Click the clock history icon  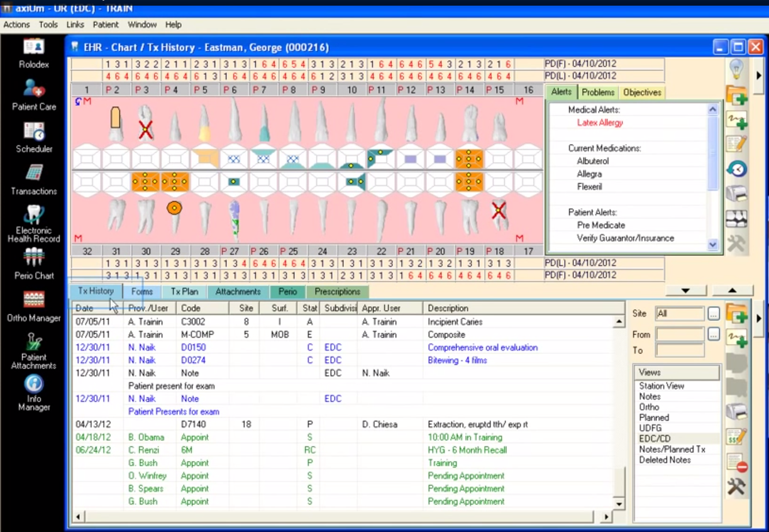pyautogui.click(x=736, y=169)
